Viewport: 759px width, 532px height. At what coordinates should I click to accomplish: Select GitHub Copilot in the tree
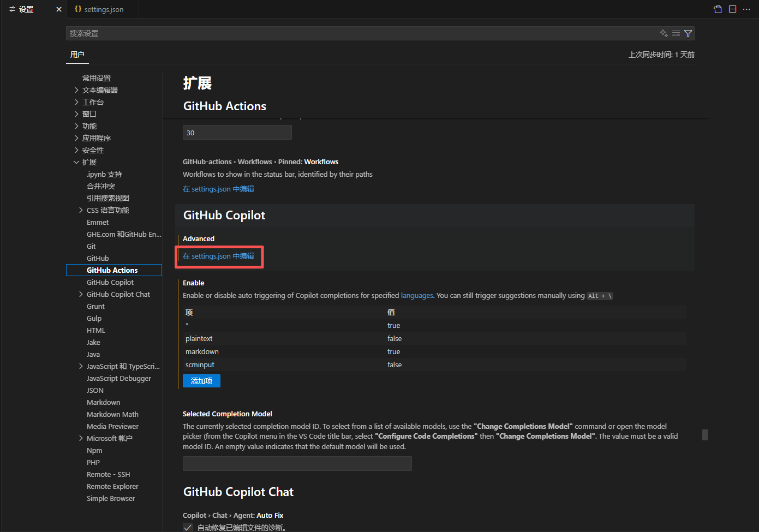110,282
